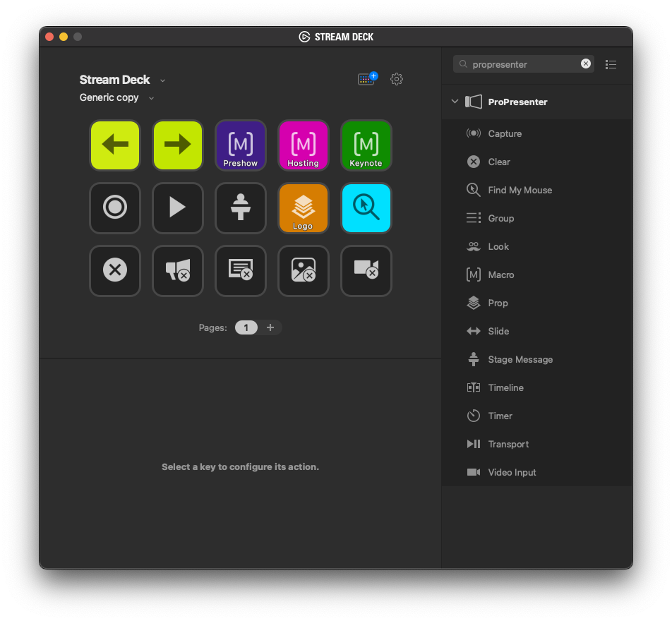Click the yellow minimize window button
672x621 pixels.
(x=64, y=37)
